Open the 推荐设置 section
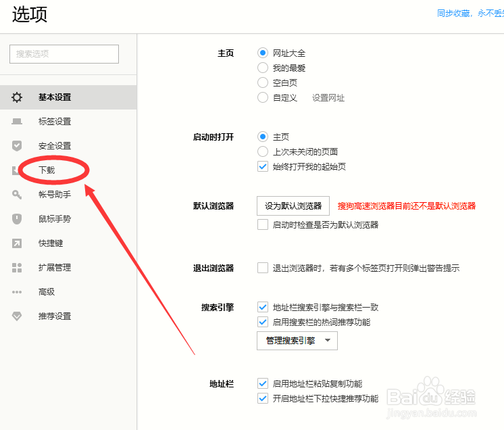This screenshot has height=430, width=504. [x=68, y=316]
